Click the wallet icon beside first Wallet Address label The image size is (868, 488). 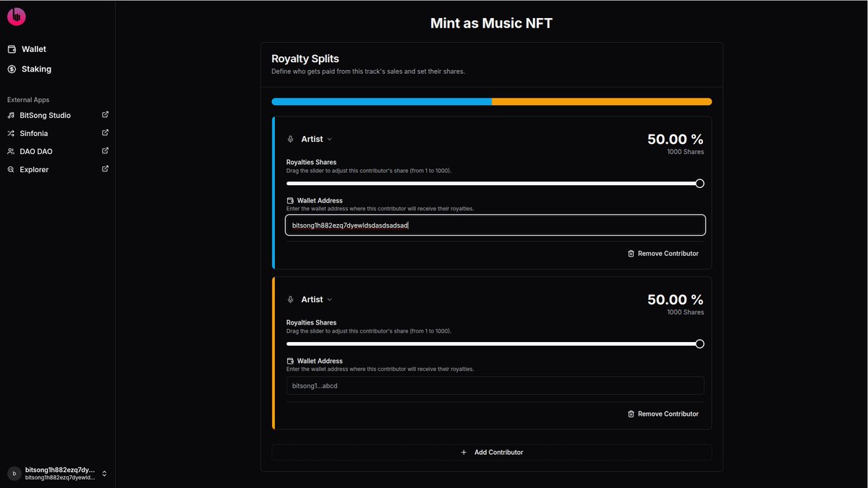tap(290, 201)
